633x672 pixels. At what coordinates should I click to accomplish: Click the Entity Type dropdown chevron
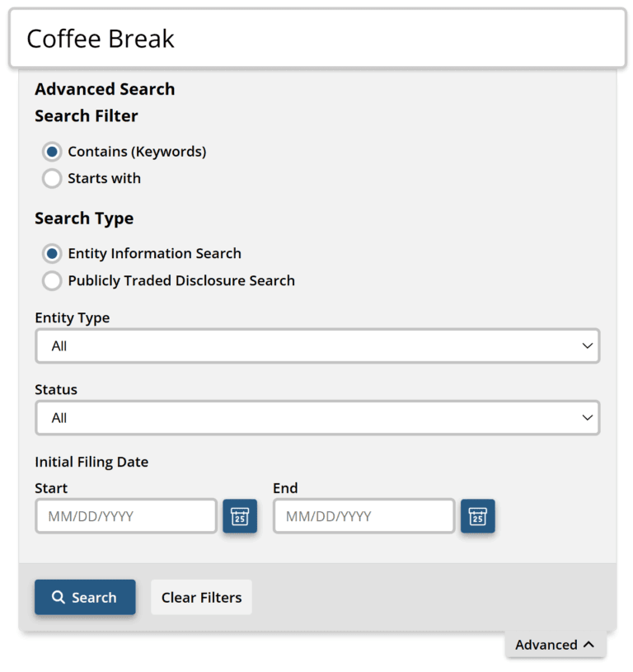click(x=588, y=345)
